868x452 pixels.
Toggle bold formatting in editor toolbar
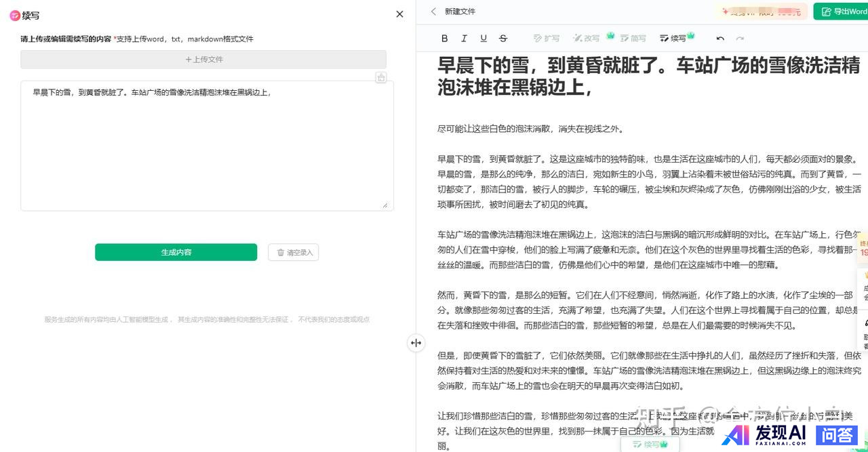[445, 39]
